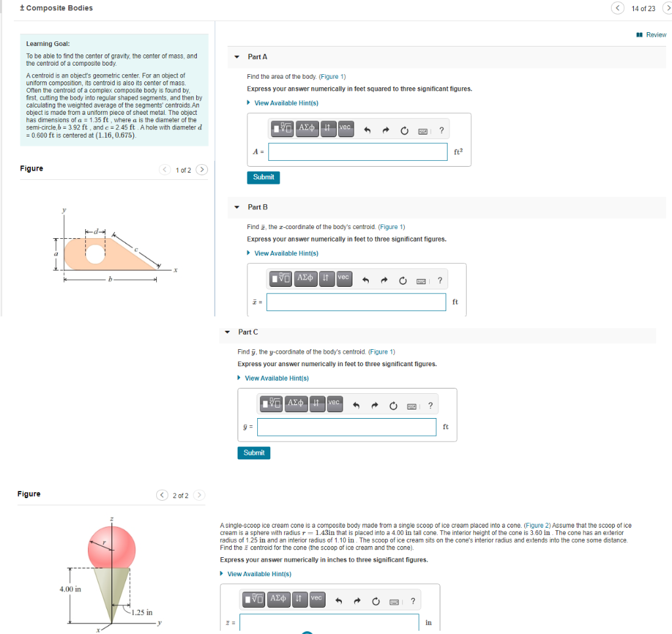
Task: Submit the answer for Part A
Action: [262, 177]
